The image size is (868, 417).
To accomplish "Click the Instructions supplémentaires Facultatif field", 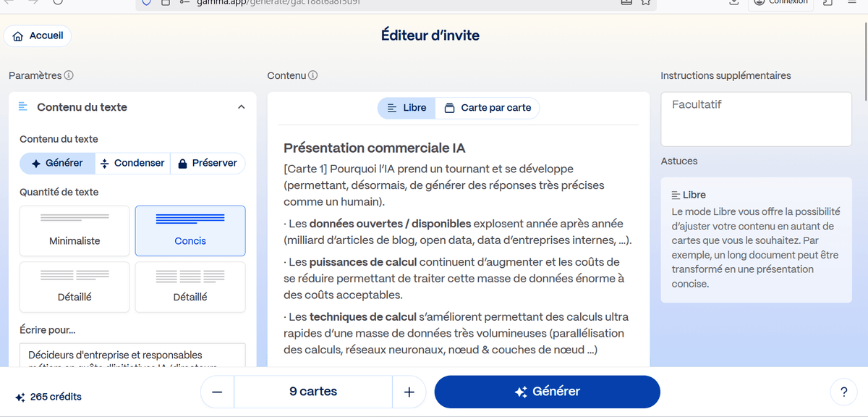I will coord(756,118).
